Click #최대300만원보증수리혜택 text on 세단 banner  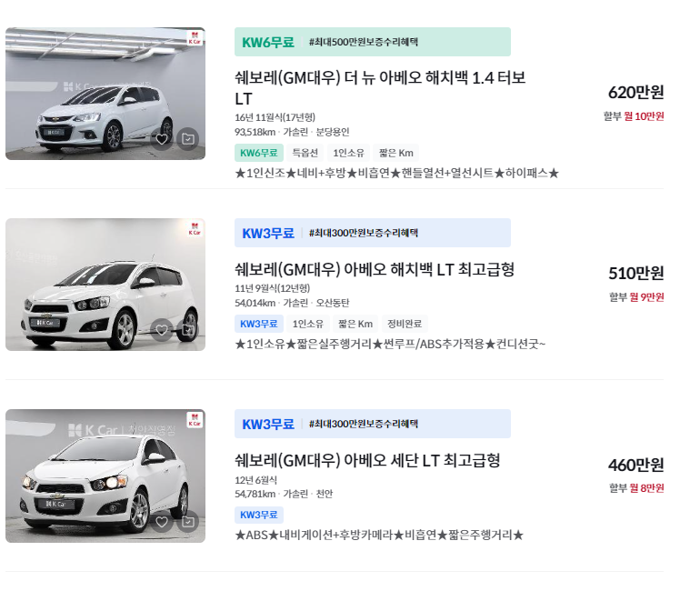364,424
